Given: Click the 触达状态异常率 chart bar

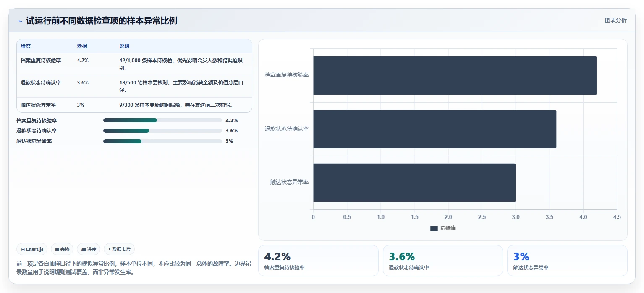Looking at the screenshot, I should click(x=414, y=182).
